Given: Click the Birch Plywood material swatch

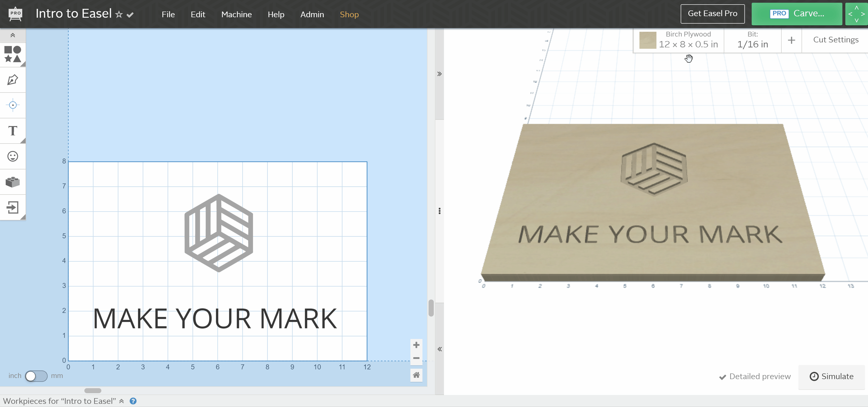Looking at the screenshot, I should point(647,40).
